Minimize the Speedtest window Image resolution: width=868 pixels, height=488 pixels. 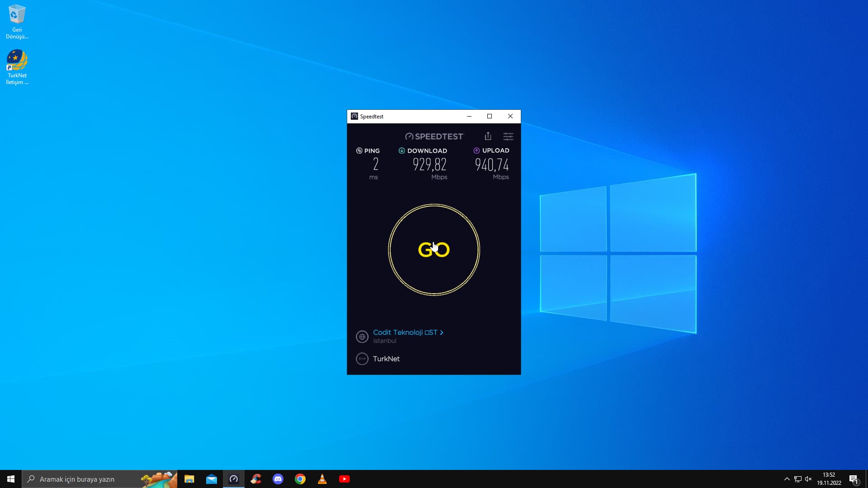tap(469, 116)
